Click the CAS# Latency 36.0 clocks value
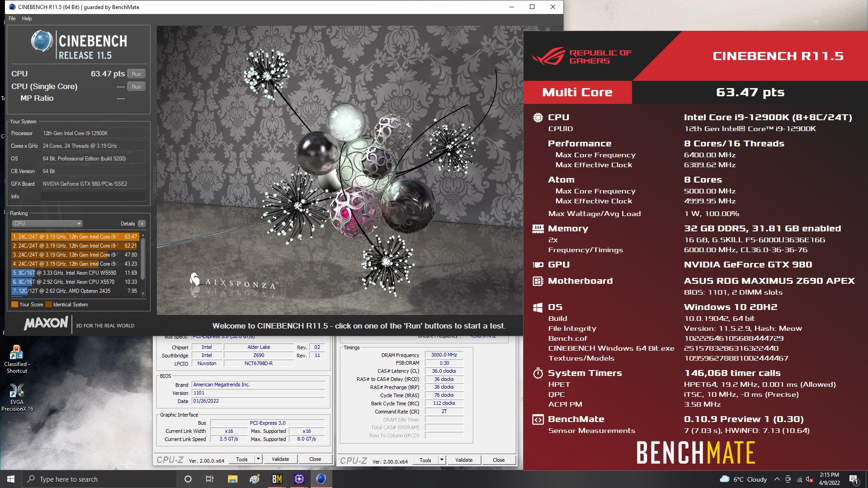 (444, 371)
